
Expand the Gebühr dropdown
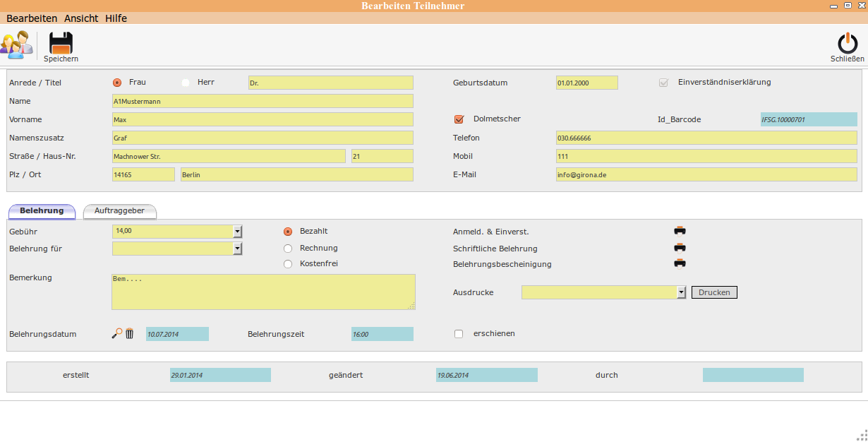tap(237, 232)
